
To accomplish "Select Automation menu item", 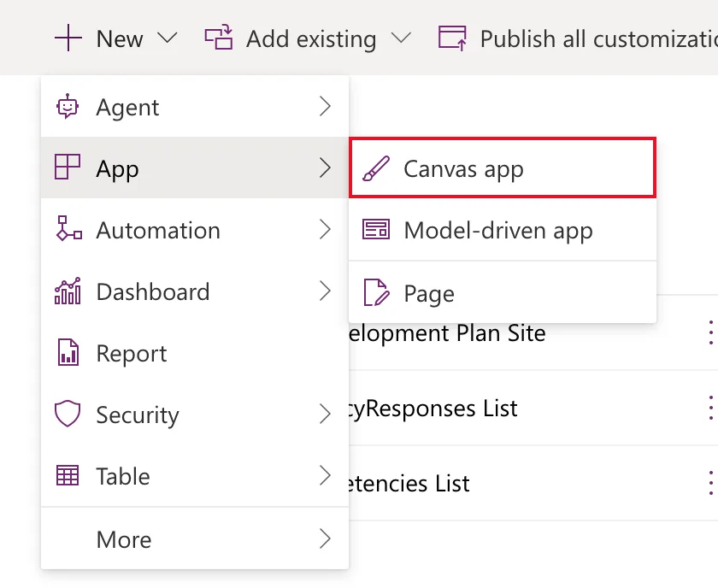I will (195, 229).
